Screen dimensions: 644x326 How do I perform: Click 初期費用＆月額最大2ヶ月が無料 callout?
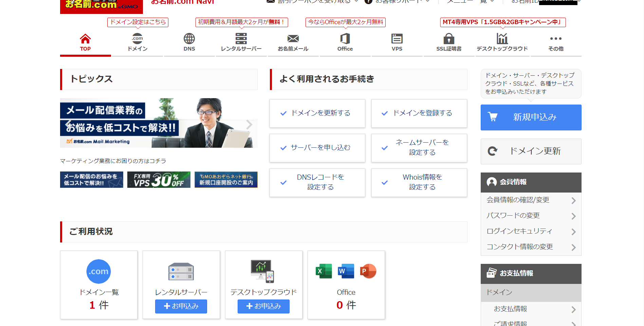coord(242,22)
